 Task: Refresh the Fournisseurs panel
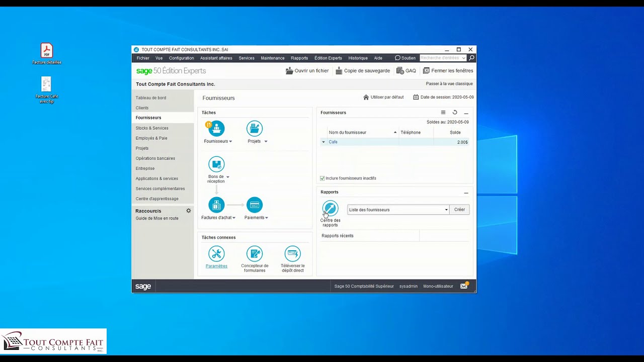[455, 113]
